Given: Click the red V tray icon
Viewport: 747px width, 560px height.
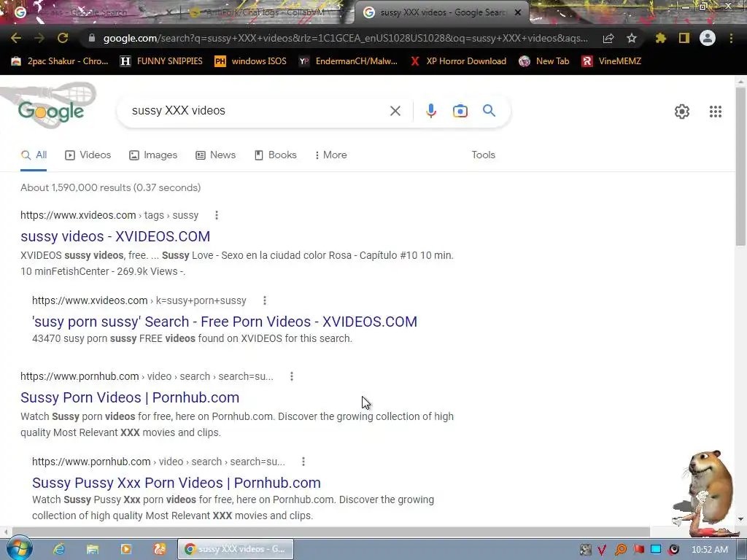Looking at the screenshot, I should tap(602, 550).
